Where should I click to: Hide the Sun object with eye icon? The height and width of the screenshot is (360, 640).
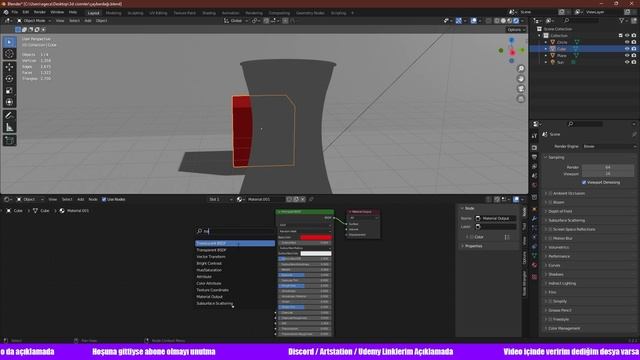coord(627,62)
